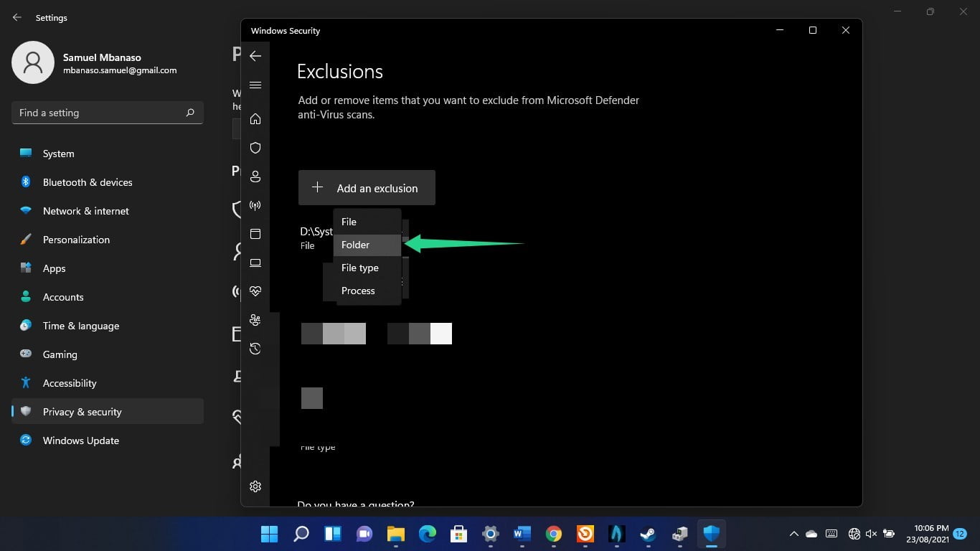Viewport: 980px width, 551px height.
Task: Select File type as exclusion option
Action: pyautogui.click(x=359, y=268)
